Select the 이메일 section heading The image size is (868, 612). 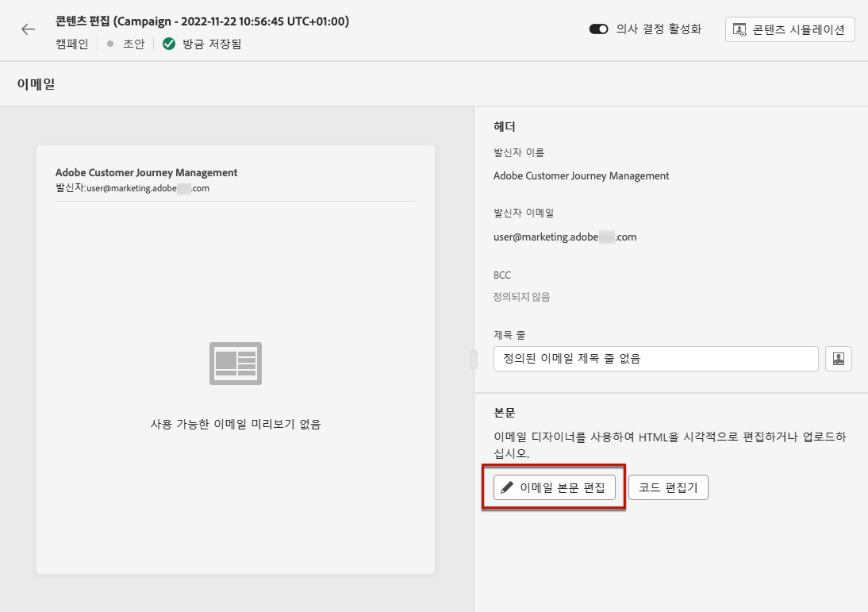pos(36,84)
